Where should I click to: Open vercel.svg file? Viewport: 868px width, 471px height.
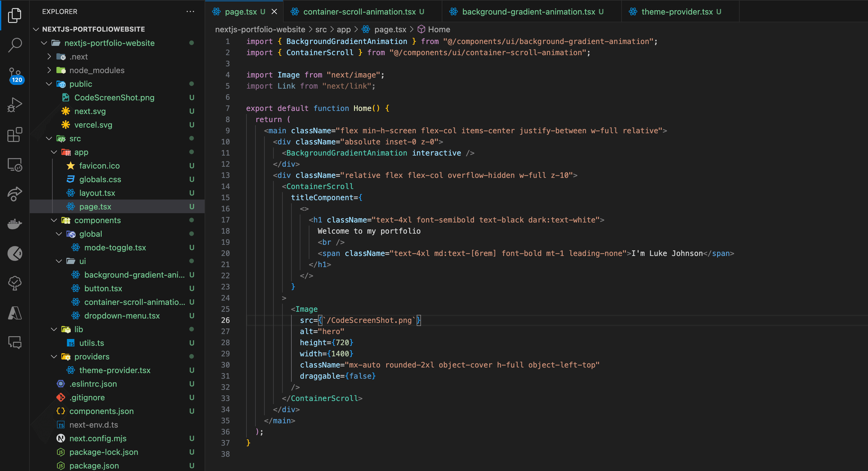117,125
